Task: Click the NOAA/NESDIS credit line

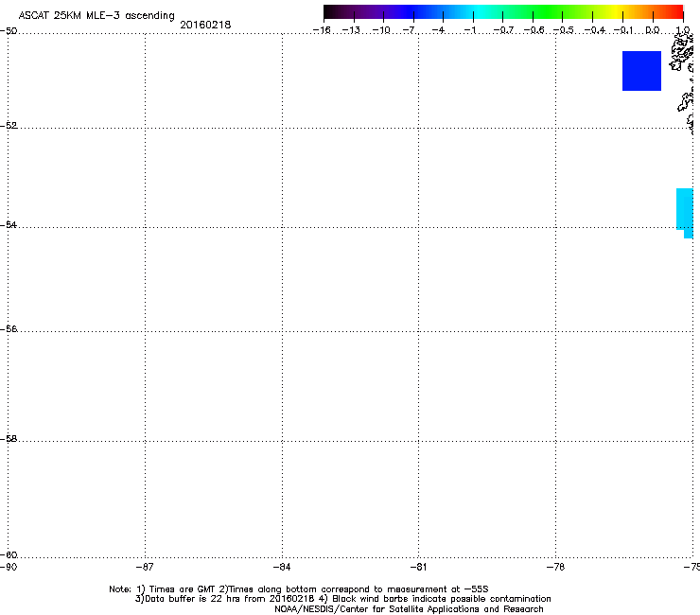Action: (409, 609)
